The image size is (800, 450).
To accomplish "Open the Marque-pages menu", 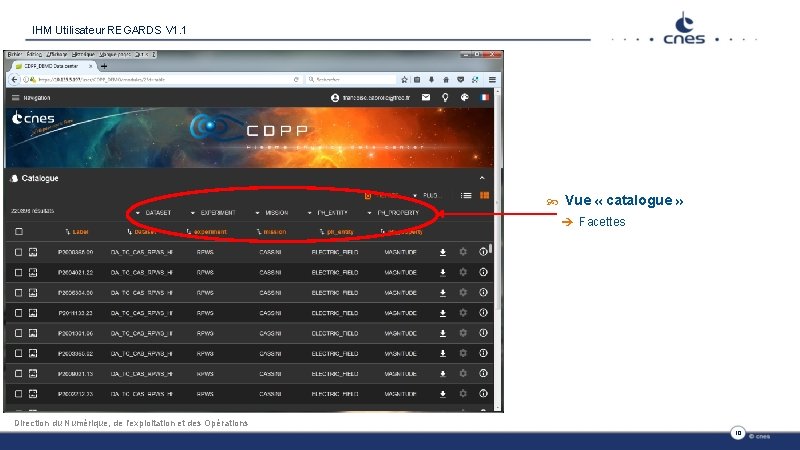I will [115, 54].
